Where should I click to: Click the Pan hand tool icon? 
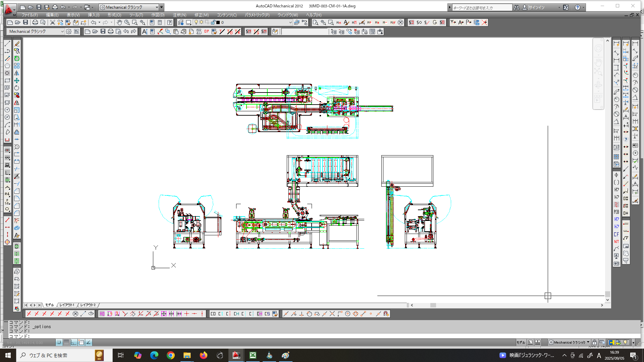click(x=119, y=22)
